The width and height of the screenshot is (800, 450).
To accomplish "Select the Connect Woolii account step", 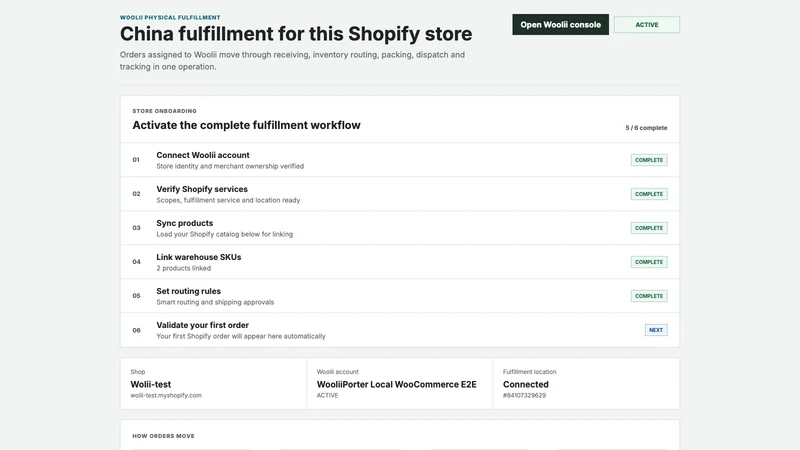I will click(x=400, y=160).
